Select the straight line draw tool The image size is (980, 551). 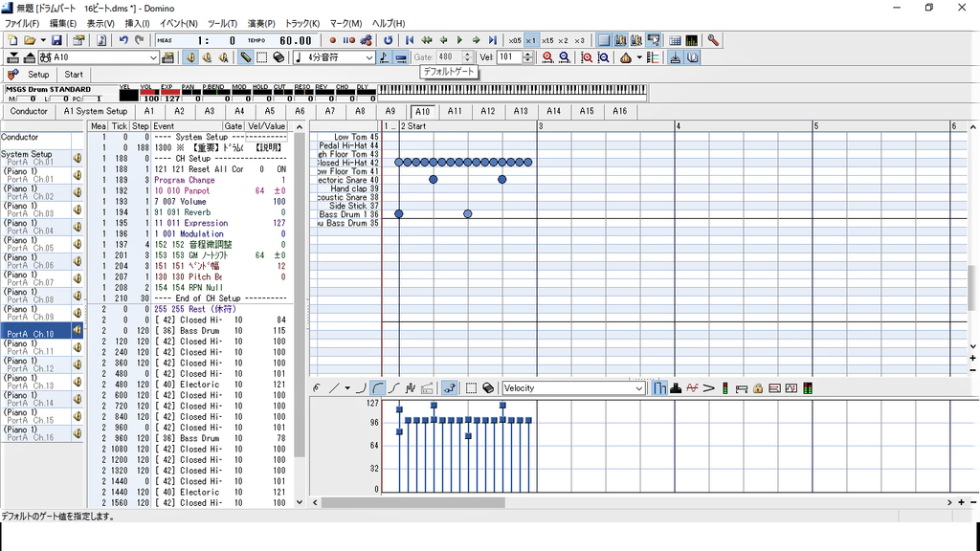pos(334,388)
